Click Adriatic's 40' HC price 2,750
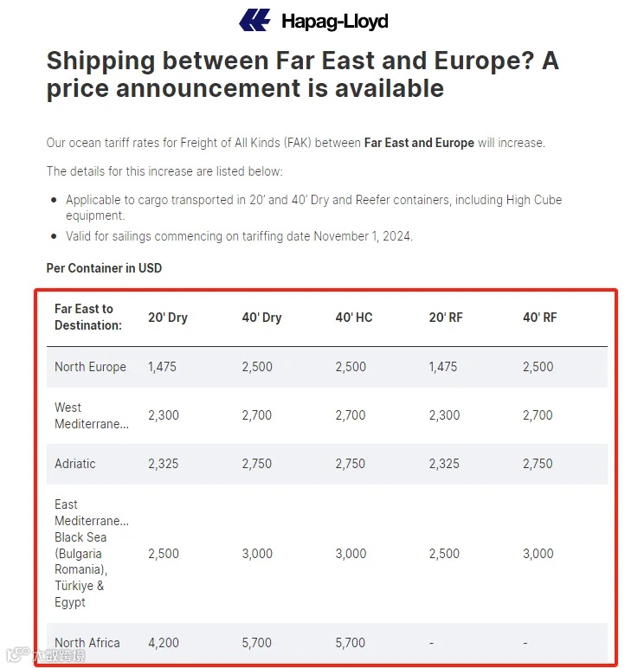 [351, 464]
